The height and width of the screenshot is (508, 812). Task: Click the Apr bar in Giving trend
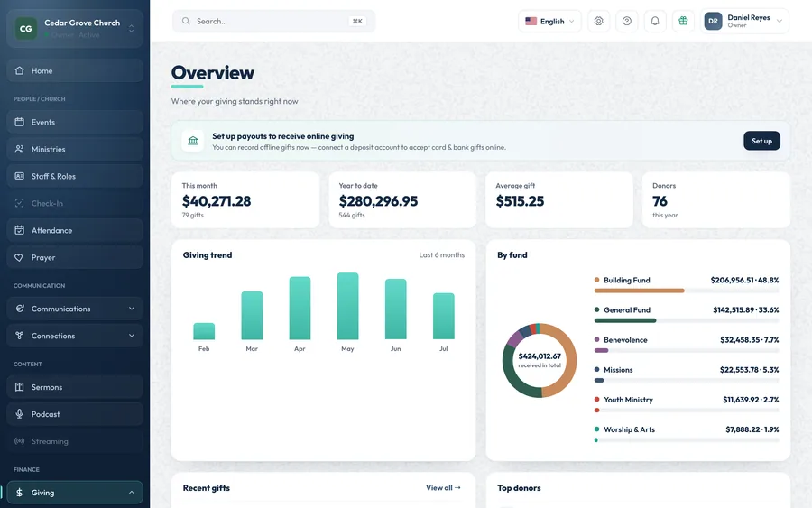click(x=300, y=308)
